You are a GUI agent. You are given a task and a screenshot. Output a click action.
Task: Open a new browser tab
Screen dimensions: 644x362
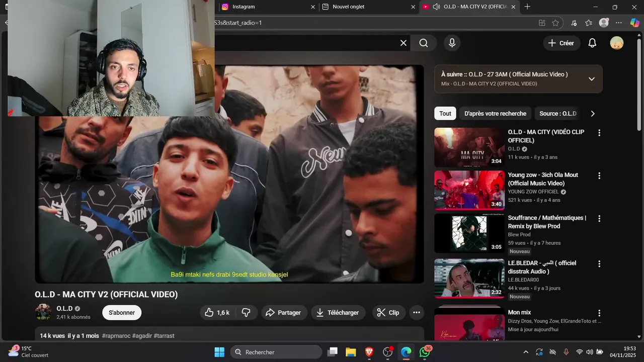527,7
